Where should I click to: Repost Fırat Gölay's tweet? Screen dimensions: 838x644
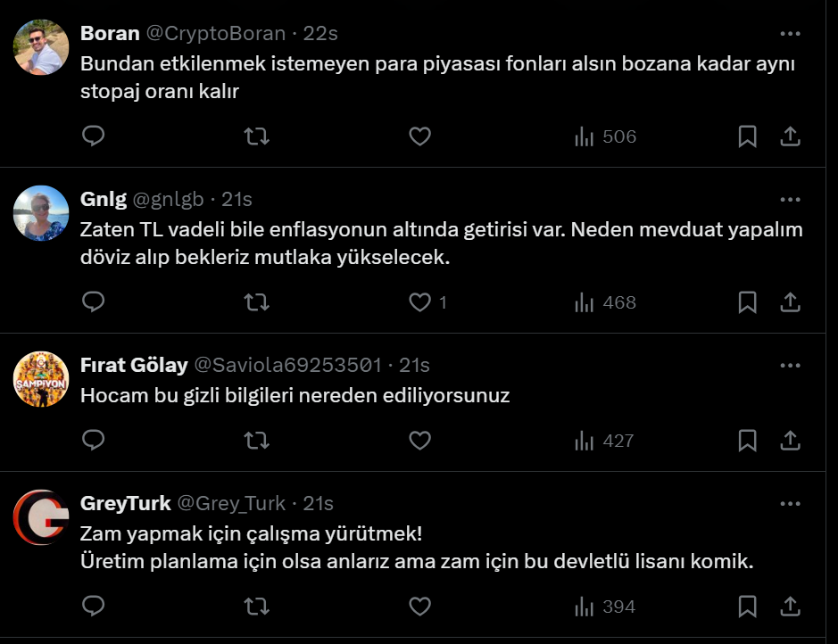pyautogui.click(x=256, y=440)
